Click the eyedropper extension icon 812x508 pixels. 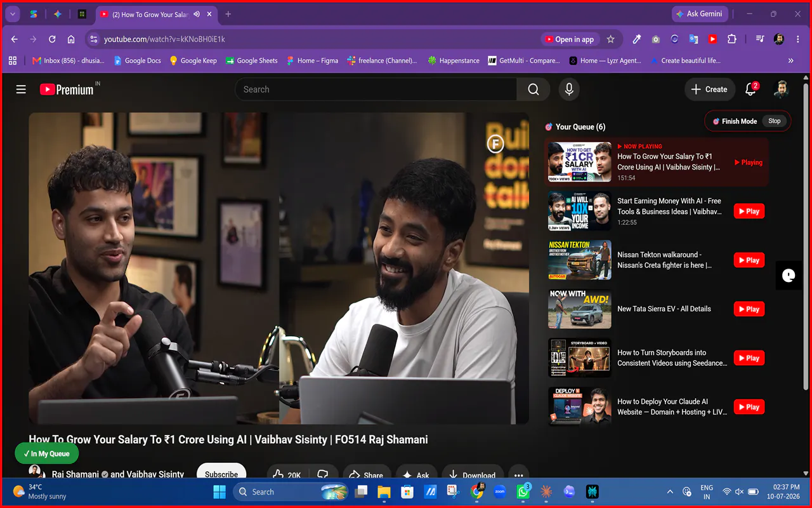click(x=636, y=39)
